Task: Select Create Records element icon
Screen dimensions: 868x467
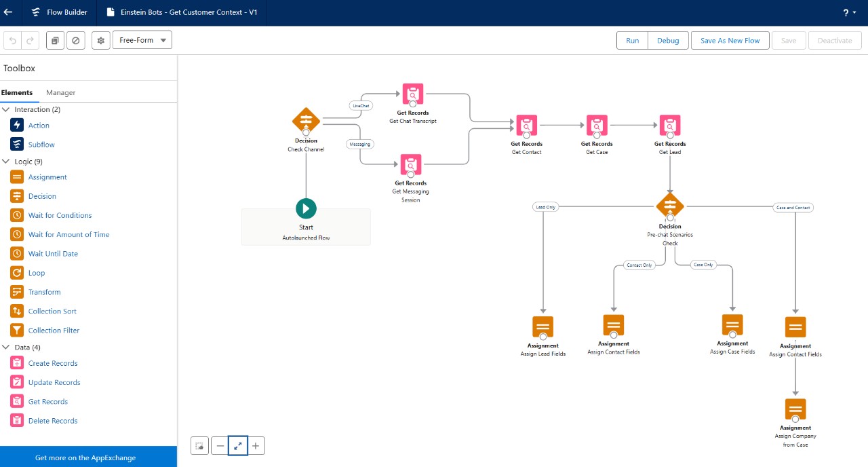Action: [x=17, y=363]
